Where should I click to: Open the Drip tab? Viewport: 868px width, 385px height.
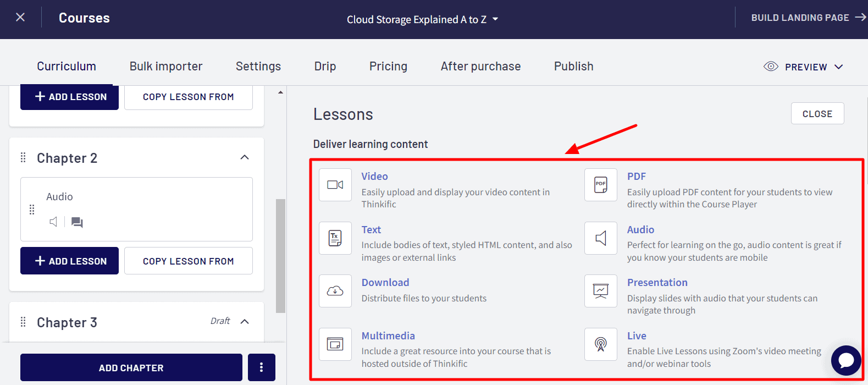(x=325, y=67)
